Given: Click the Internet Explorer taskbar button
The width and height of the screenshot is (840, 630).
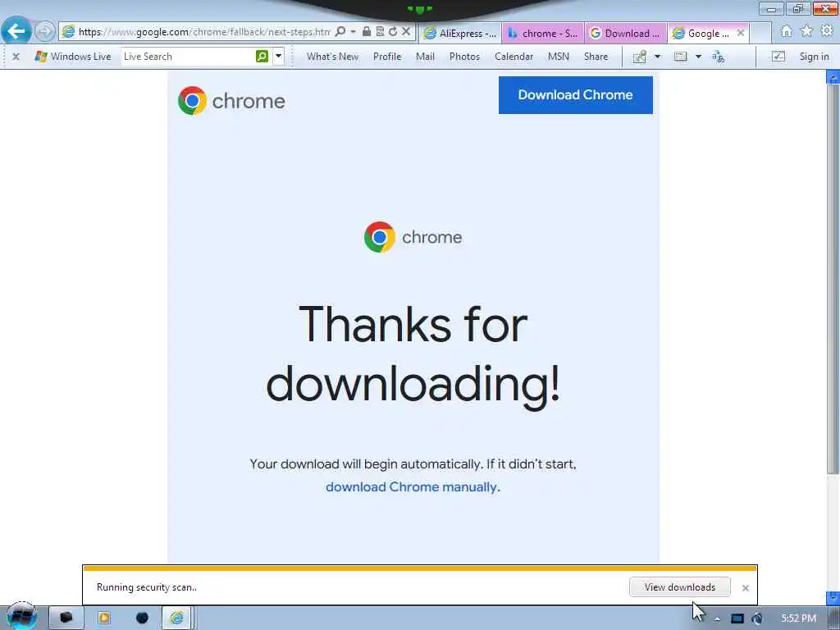Looking at the screenshot, I should coord(177,618).
